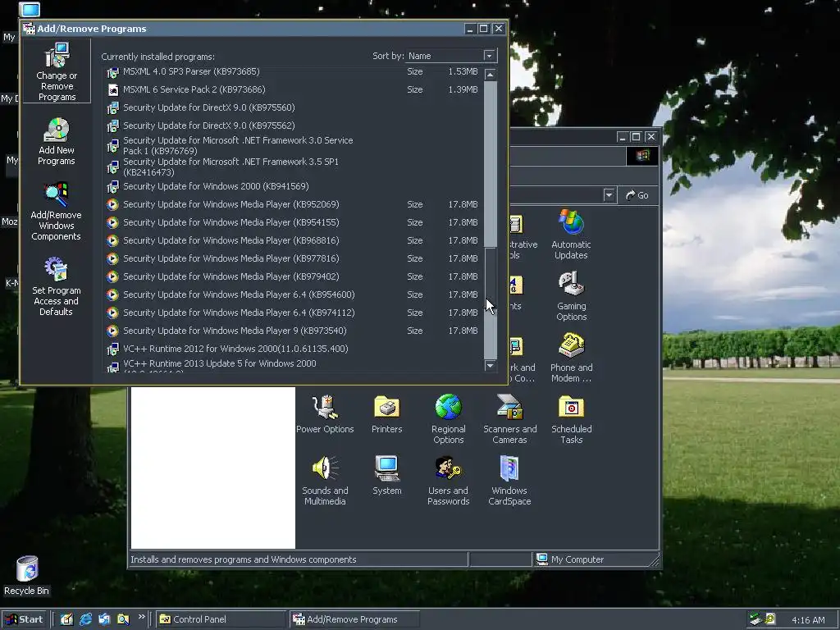Viewport: 840px width, 630px height.
Task: Click scroll up arrow in programs list
Action: coord(490,75)
